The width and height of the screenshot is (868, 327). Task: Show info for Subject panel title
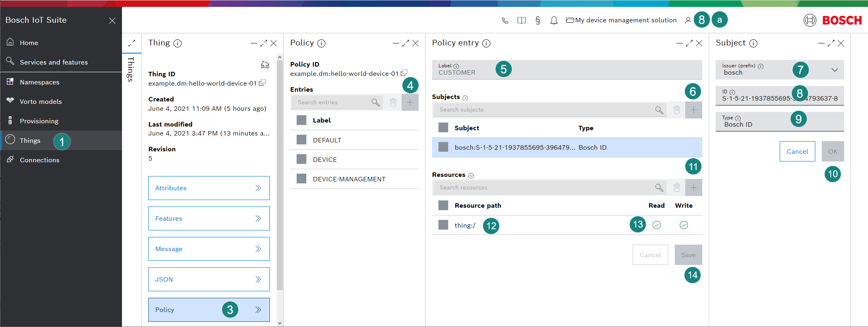(753, 43)
